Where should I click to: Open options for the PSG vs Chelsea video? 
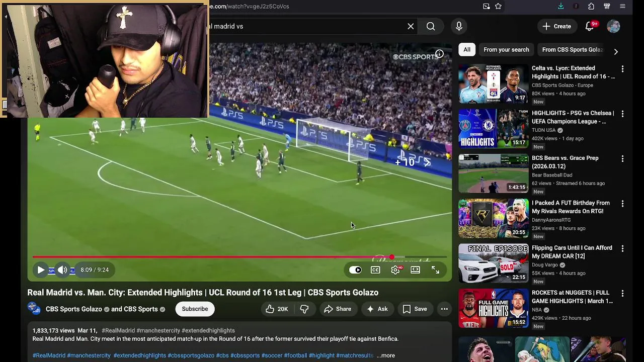[x=622, y=114]
